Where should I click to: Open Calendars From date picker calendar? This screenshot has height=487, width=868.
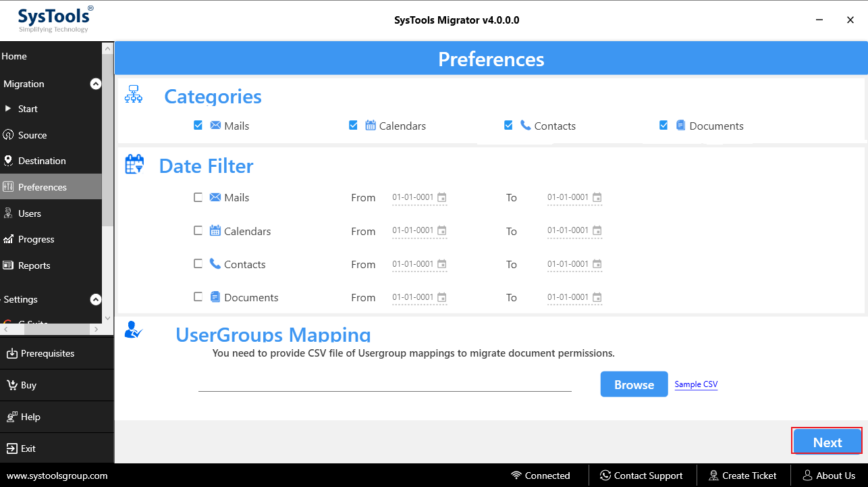[441, 230]
